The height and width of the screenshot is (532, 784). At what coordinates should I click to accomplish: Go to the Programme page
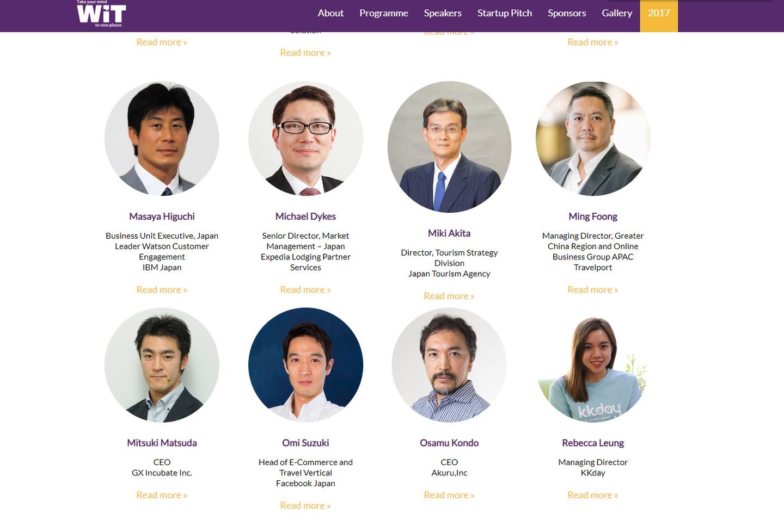pos(383,13)
